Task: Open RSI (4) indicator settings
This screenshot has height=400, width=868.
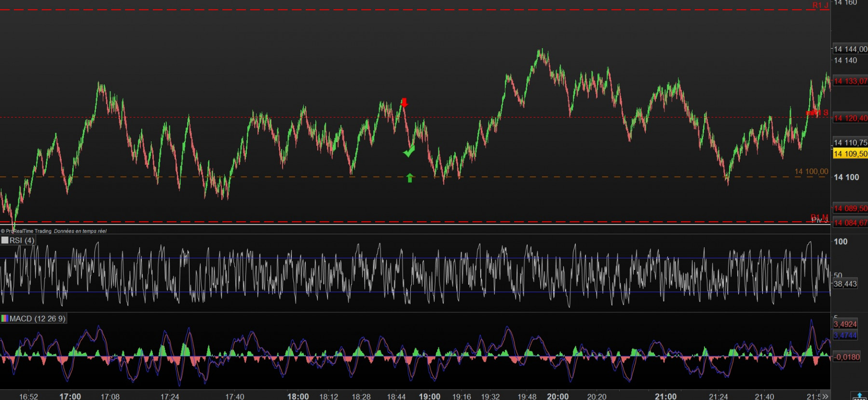Action: pos(22,240)
